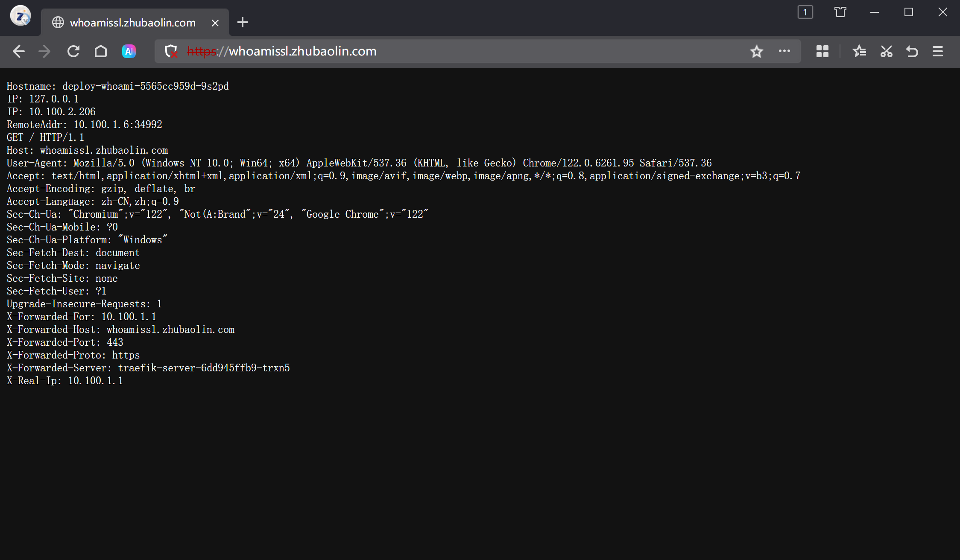Reload the whoamissl page
Image resolution: width=960 pixels, height=560 pixels.
click(73, 52)
